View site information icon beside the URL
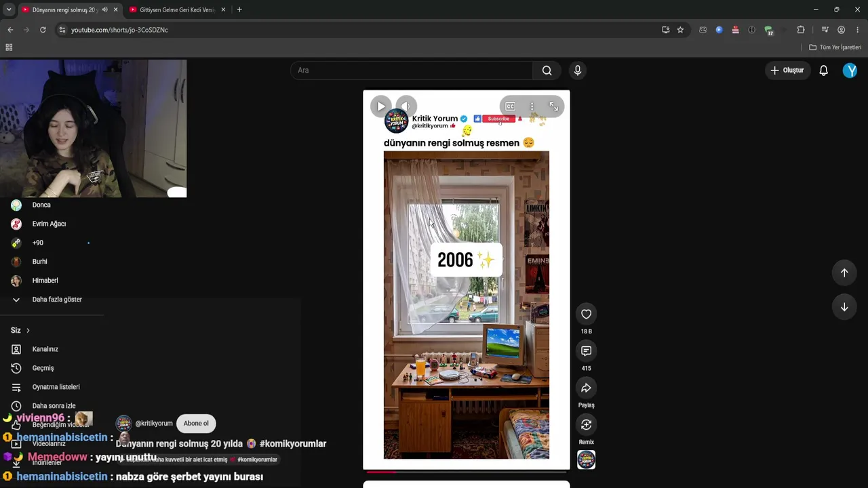 pyautogui.click(x=62, y=30)
